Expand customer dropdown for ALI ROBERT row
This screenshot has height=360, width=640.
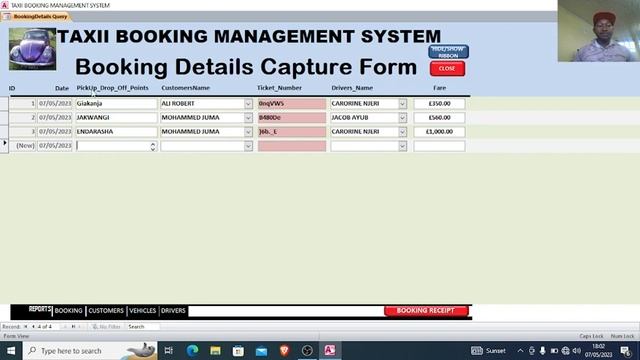coord(248,104)
